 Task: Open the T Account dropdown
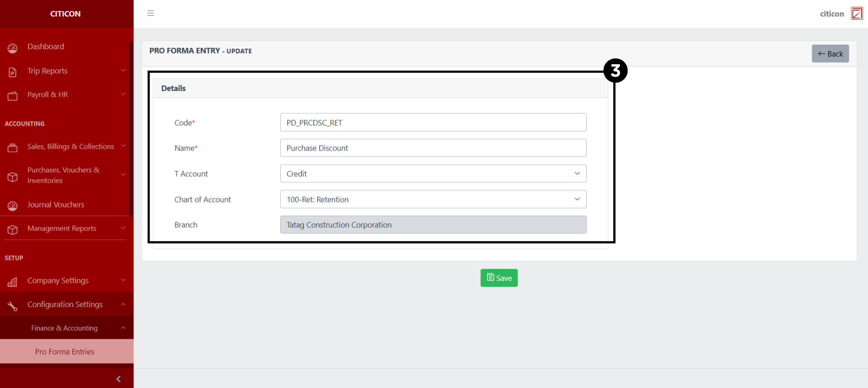pyautogui.click(x=433, y=174)
